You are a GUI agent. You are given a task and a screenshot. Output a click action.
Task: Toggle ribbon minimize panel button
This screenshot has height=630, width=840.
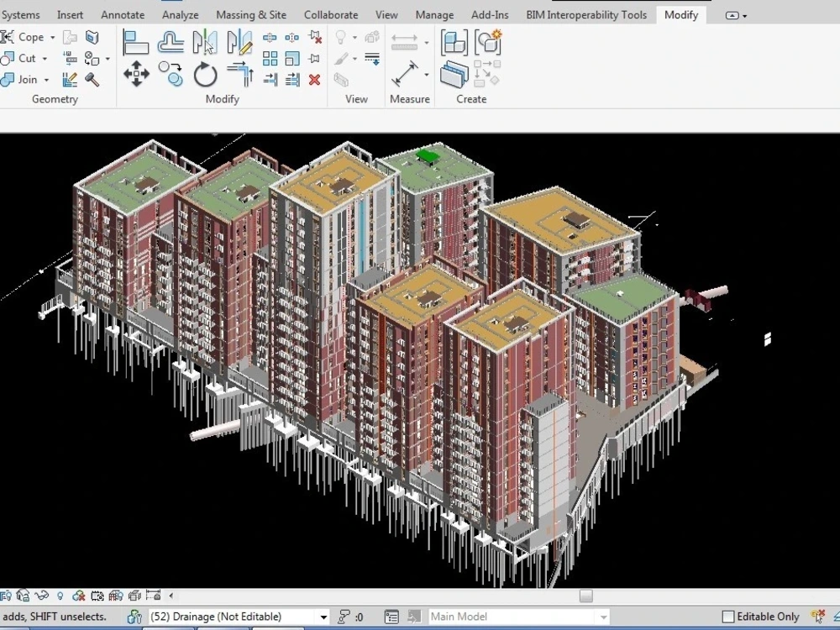point(732,15)
